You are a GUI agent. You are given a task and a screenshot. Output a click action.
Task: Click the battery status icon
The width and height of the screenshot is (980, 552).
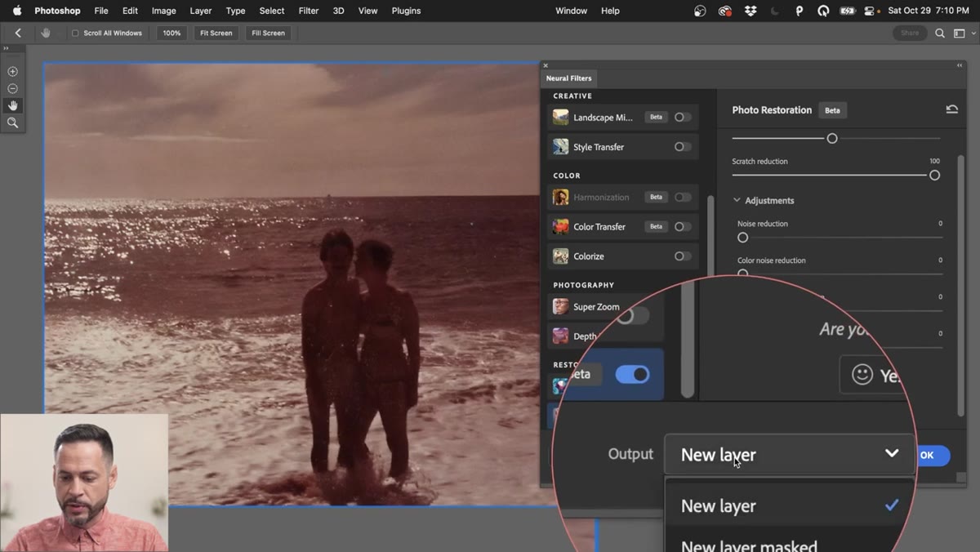848,11
